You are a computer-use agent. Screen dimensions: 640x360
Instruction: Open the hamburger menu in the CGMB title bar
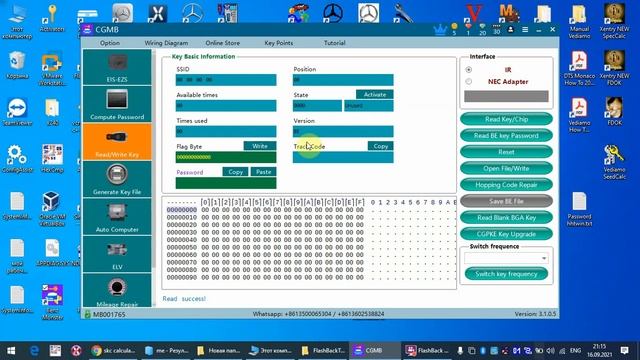(525, 29)
